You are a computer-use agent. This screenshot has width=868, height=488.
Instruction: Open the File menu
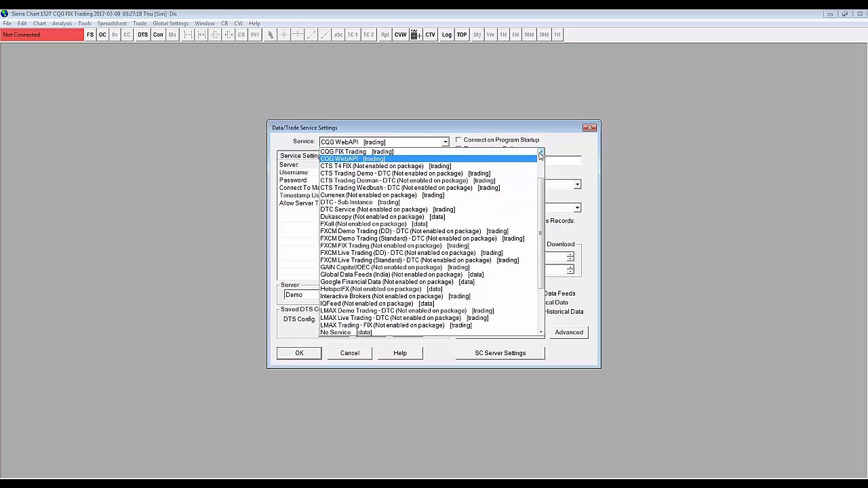(x=7, y=24)
